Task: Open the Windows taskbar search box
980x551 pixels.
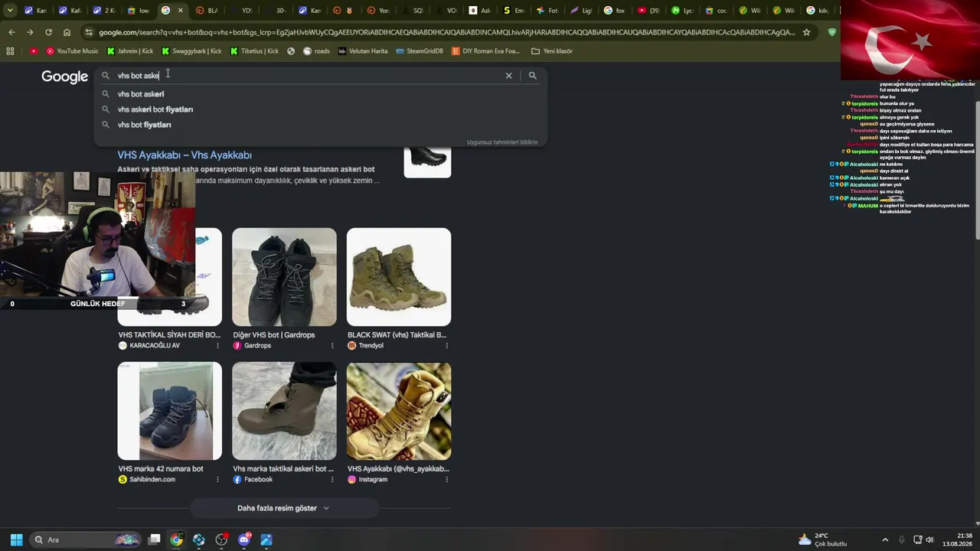Action: (x=86, y=540)
